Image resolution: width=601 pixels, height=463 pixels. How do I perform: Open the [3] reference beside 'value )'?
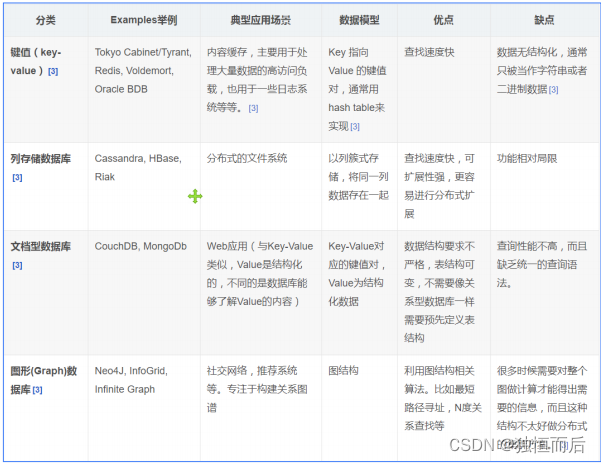[53, 71]
